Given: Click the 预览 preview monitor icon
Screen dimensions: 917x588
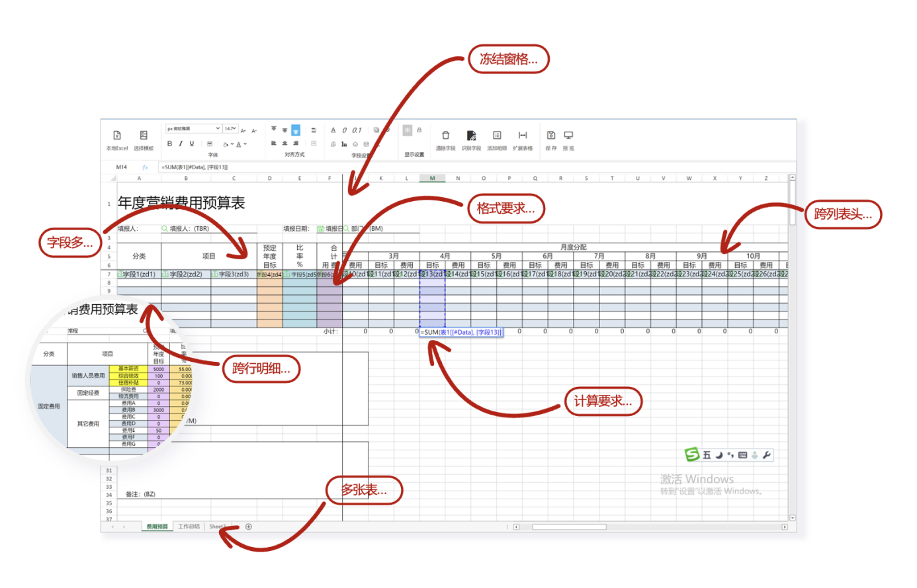Looking at the screenshot, I should point(568,136).
